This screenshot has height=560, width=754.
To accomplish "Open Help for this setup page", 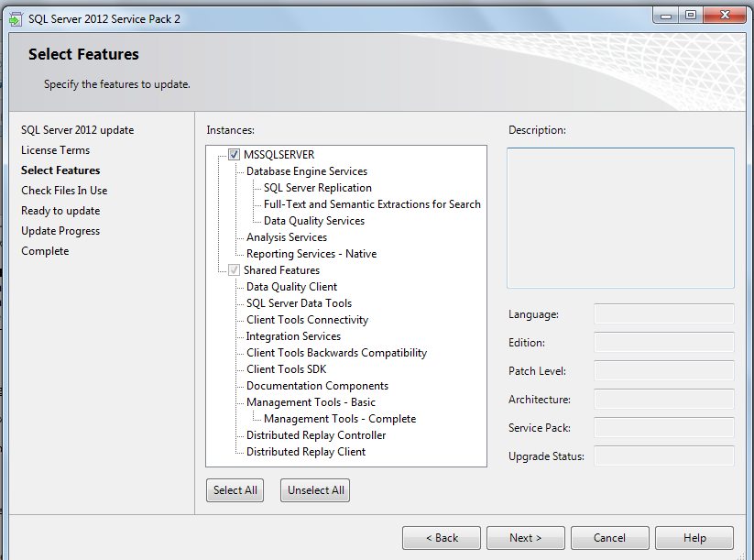I will 694,538.
